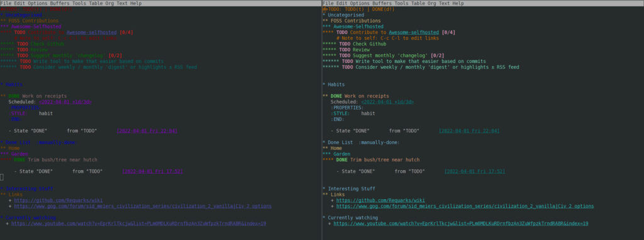Click the DONE Work on receipts heading in right window
Viewport: 644px width, 240px height.
pyautogui.click(x=356, y=96)
